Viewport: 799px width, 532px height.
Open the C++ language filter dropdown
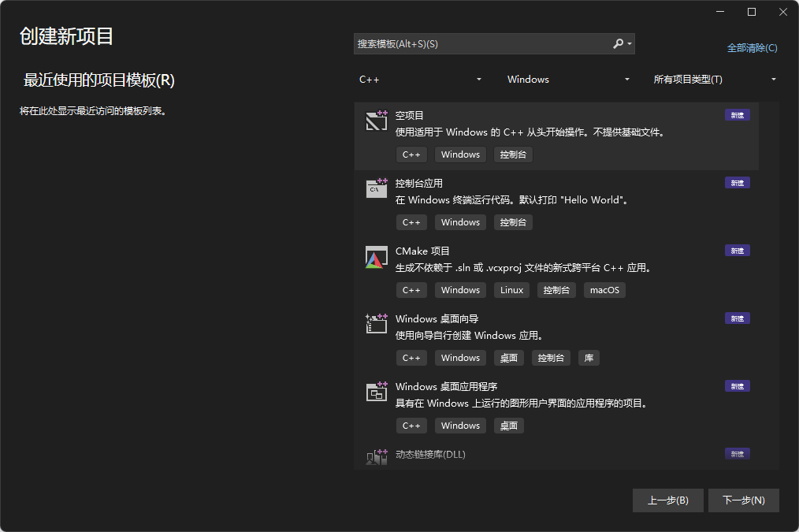tap(420, 80)
